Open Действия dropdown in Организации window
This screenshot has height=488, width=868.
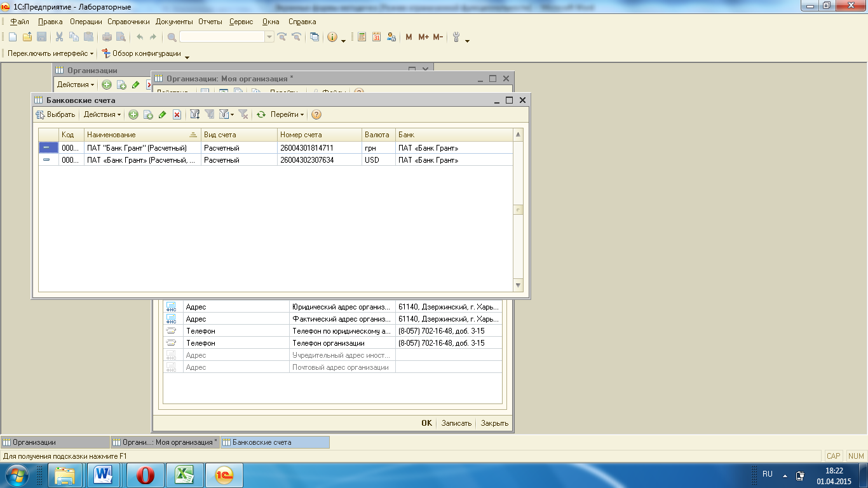[x=76, y=85]
